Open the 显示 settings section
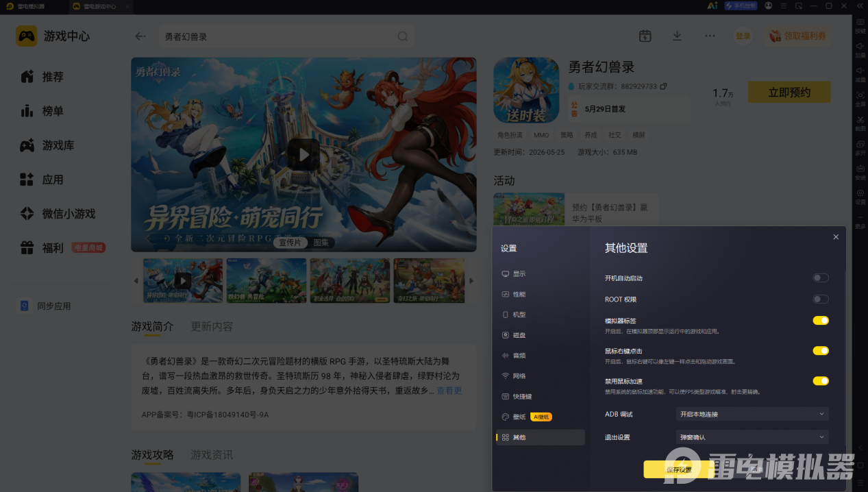This screenshot has width=868, height=492. (x=540, y=273)
